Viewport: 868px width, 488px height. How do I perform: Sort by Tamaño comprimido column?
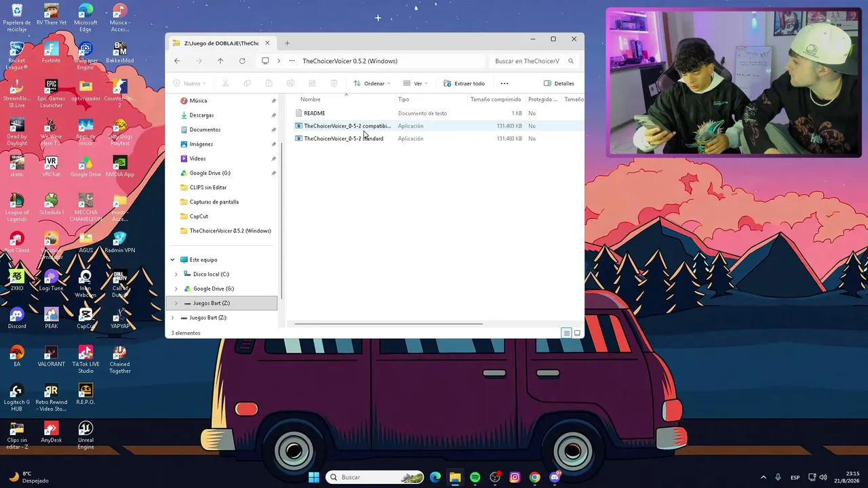[496, 100]
